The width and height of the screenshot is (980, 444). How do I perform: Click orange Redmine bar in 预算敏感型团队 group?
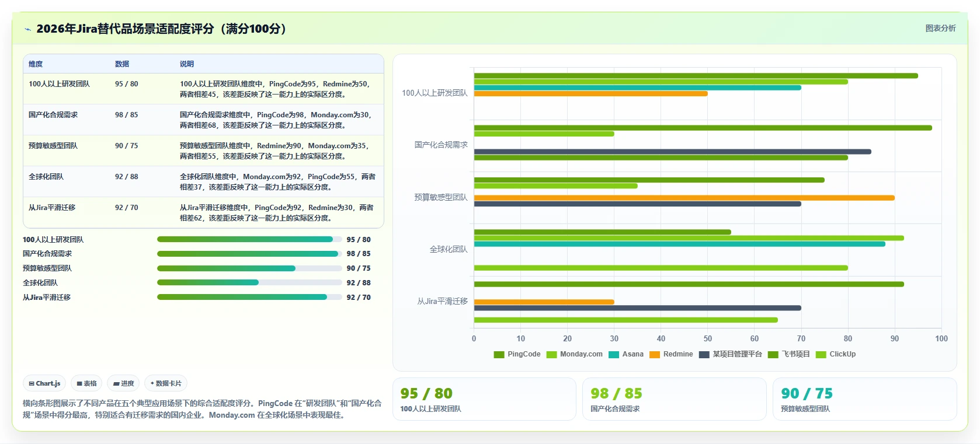coord(684,198)
